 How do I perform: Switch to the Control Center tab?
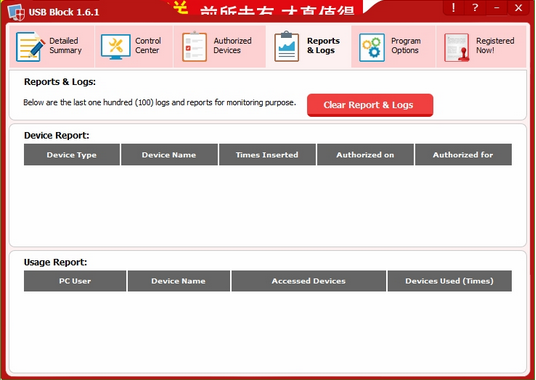coord(134,46)
